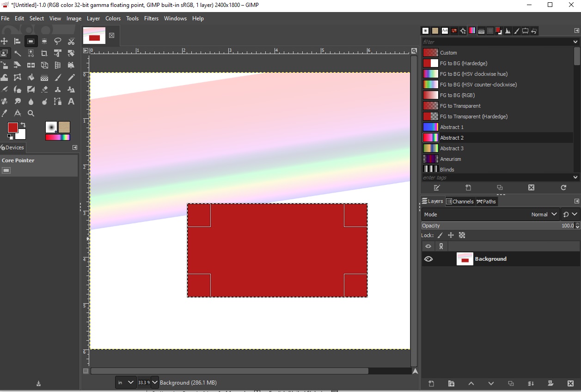Image resolution: width=581 pixels, height=392 pixels.
Task: Swap foreground and background colors
Action: pos(23,125)
